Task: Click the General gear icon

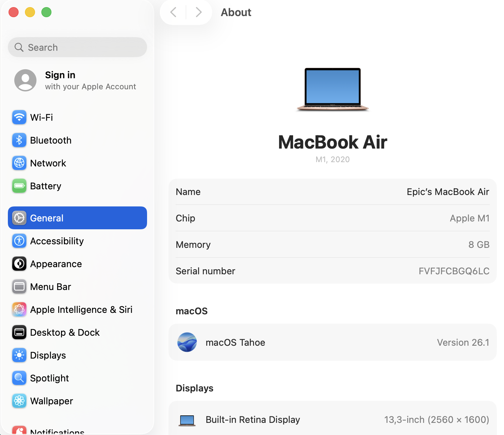Action: tap(19, 218)
